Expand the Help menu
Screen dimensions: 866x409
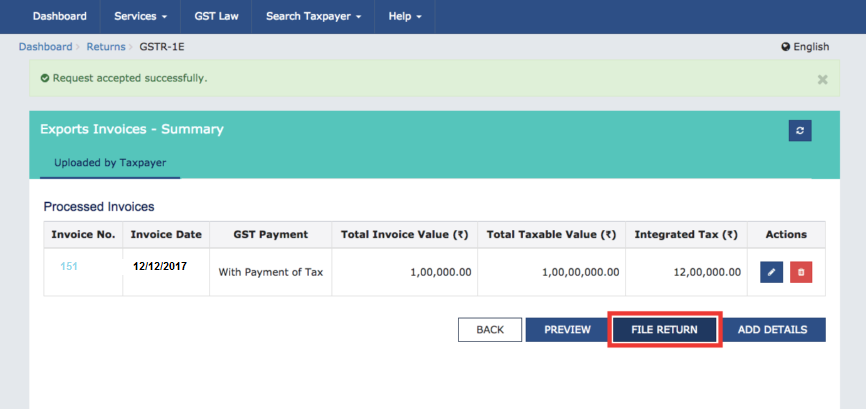coord(404,17)
